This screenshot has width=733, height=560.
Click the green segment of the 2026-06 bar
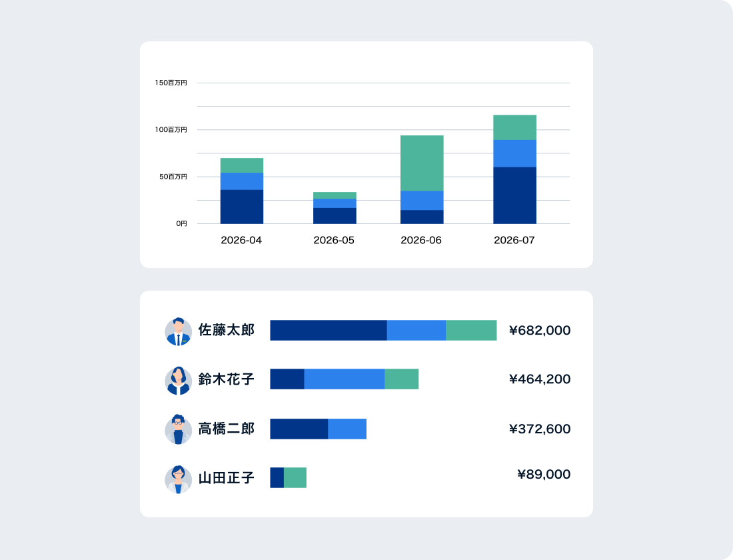422,163
